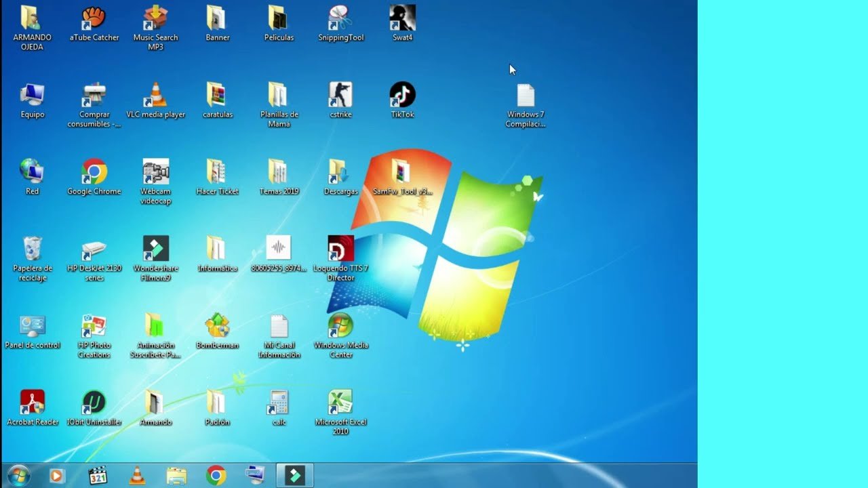Launch the Bomberman game
This screenshot has width=868, height=488.
[x=217, y=331]
